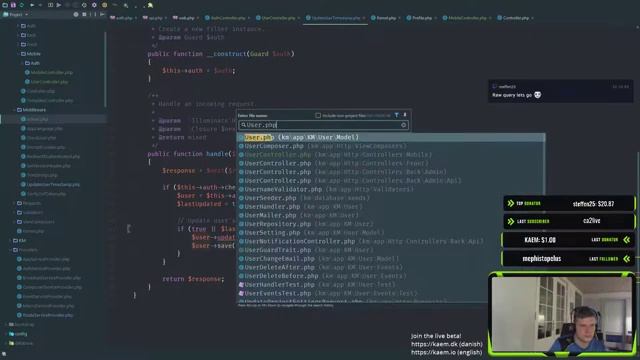Image resolution: width=640 pixels, height=360 pixels.
Task: Select User.php result in KM User Model
Action: point(391,138)
